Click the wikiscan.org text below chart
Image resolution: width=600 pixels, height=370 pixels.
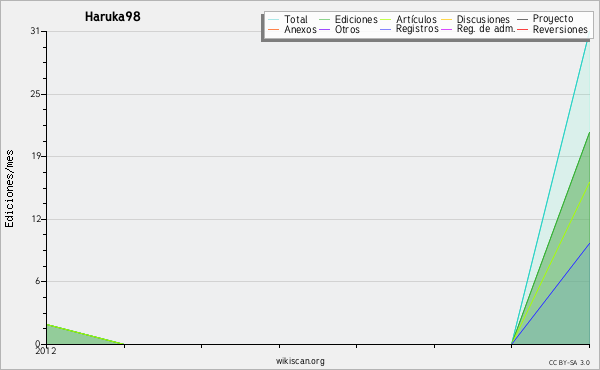tap(300, 361)
